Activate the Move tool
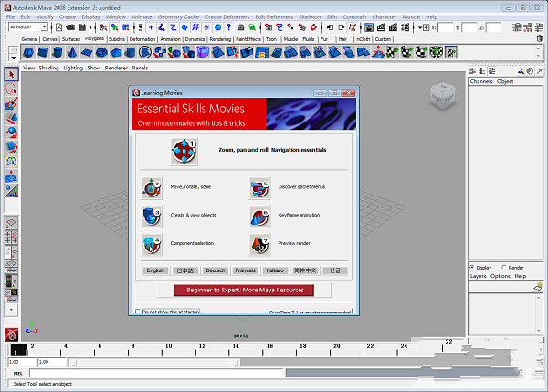 point(11,118)
